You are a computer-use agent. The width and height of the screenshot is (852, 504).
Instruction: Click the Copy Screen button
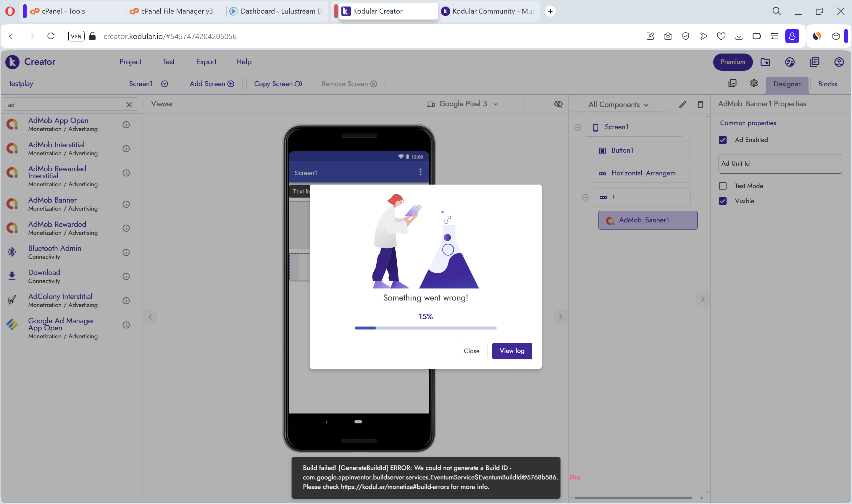click(278, 84)
